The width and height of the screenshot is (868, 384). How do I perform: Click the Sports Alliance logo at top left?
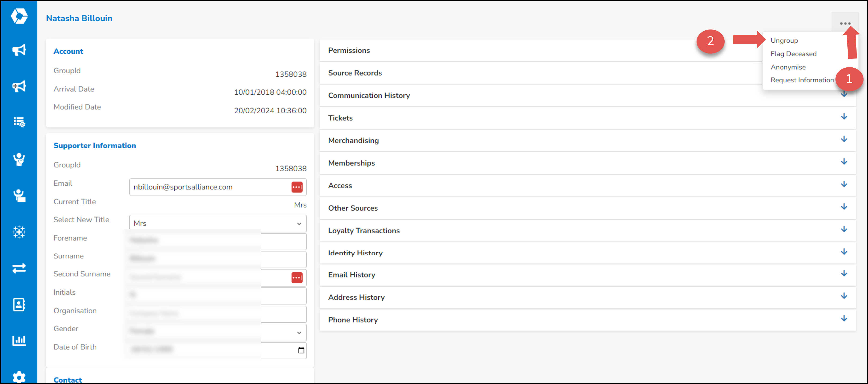tap(19, 16)
